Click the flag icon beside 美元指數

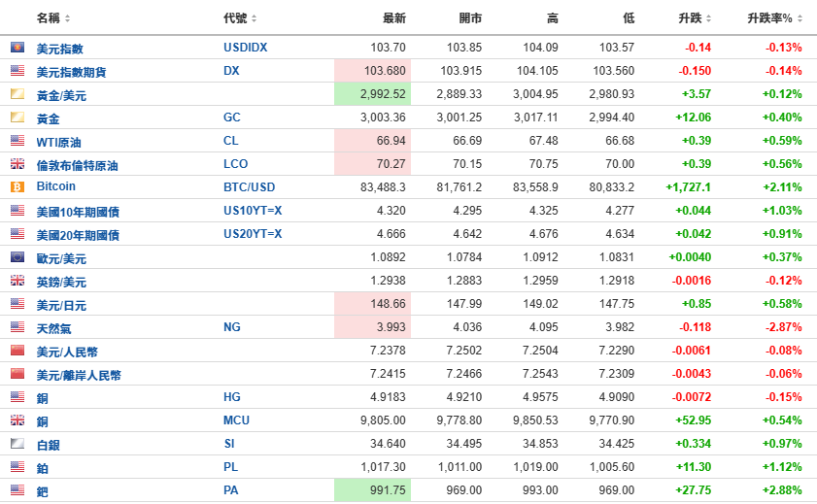point(17,47)
